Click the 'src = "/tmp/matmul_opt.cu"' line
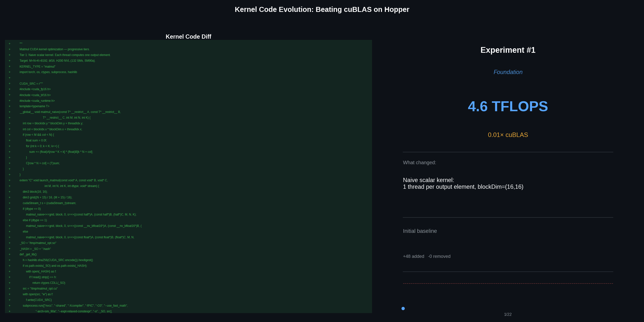The image size is (644, 322). pyautogui.click(x=40, y=289)
